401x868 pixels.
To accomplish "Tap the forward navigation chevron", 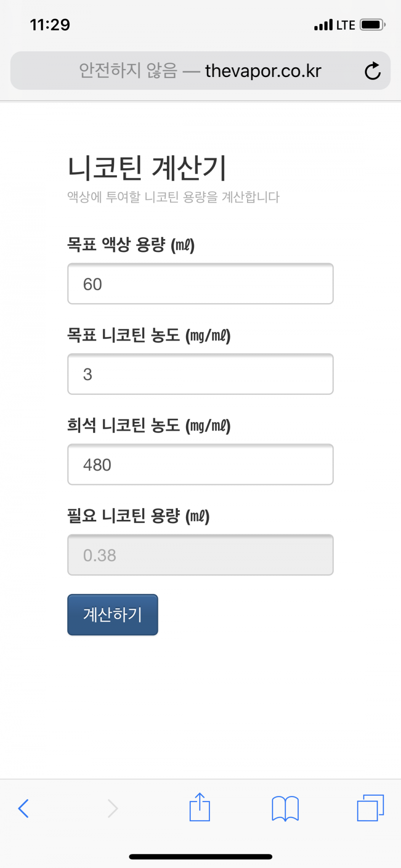I will [113, 808].
